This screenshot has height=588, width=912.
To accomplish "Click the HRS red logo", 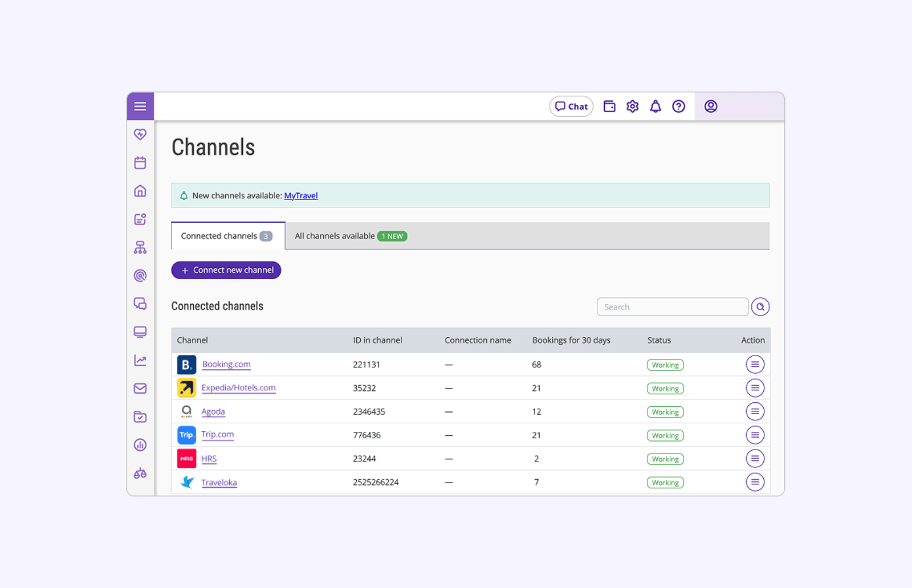I will (x=186, y=459).
